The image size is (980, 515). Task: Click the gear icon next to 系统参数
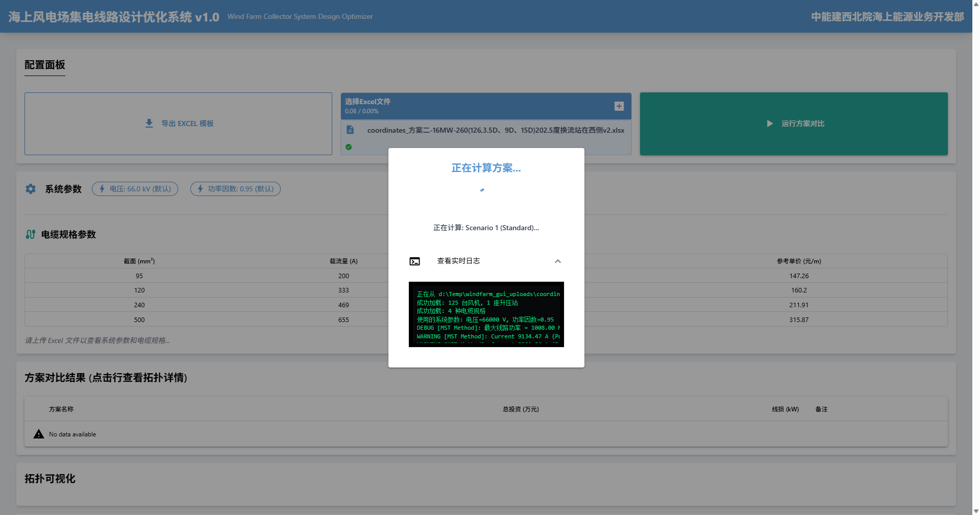pyautogui.click(x=31, y=189)
